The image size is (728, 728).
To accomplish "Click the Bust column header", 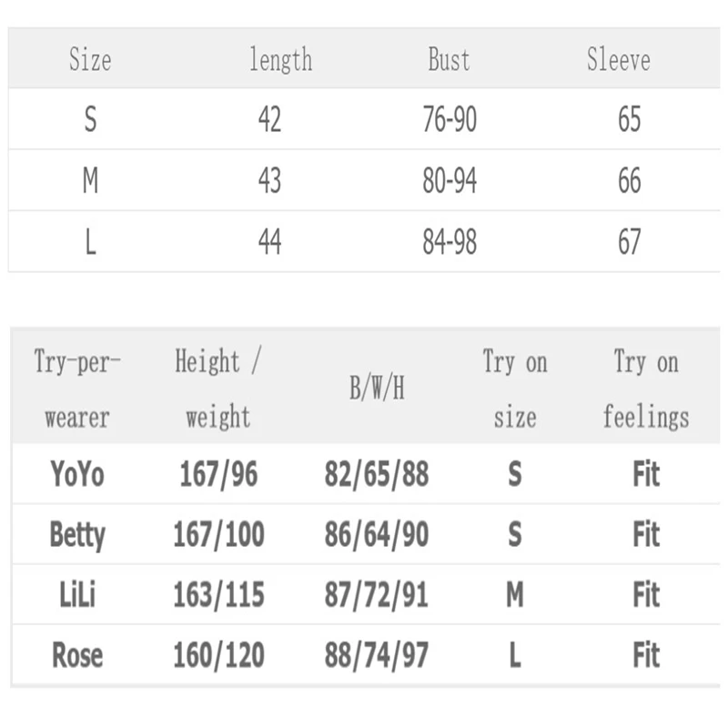I will click(449, 60).
